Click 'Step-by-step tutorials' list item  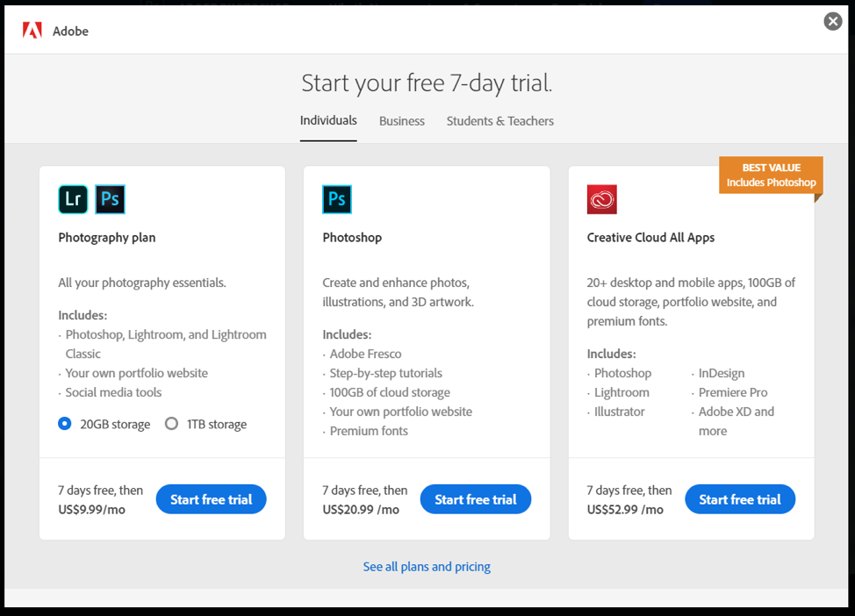(385, 374)
